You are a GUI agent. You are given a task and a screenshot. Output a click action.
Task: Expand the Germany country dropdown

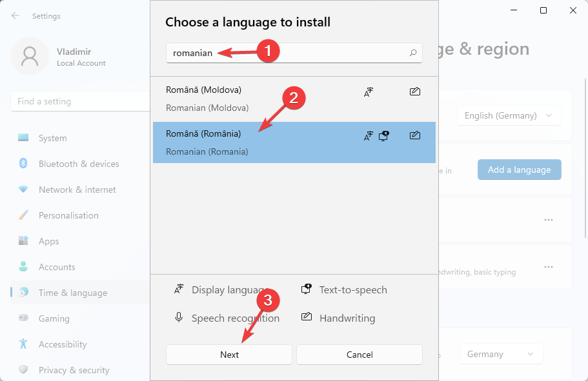(501, 354)
